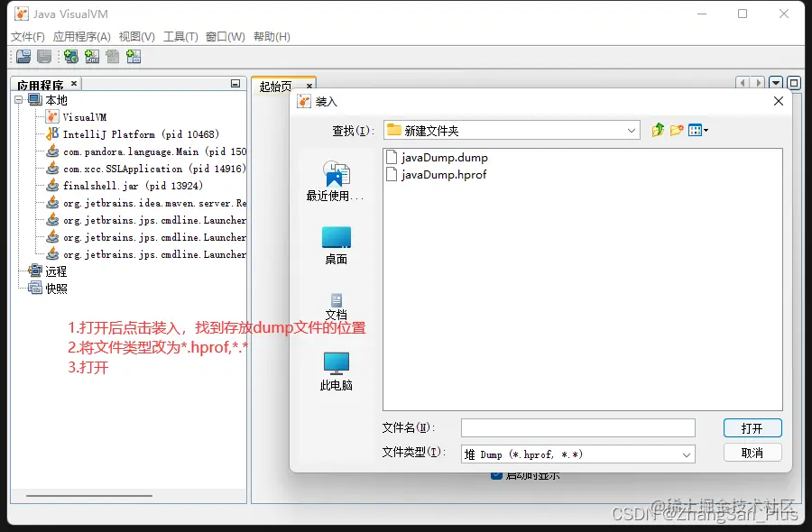Open the Window menu
Image resolution: width=812 pixels, height=532 pixels.
226,37
